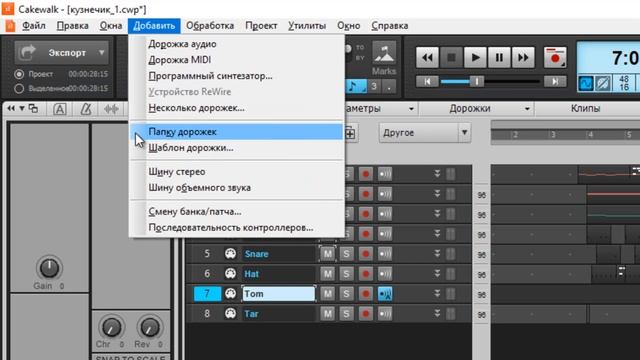The height and width of the screenshot is (360, 640).
Task: Click the Fast Forward transport button
Action: click(x=523, y=58)
